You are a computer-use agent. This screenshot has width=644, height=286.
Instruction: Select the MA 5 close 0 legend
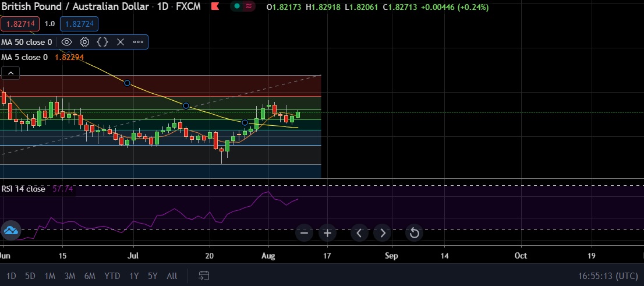tap(24, 57)
